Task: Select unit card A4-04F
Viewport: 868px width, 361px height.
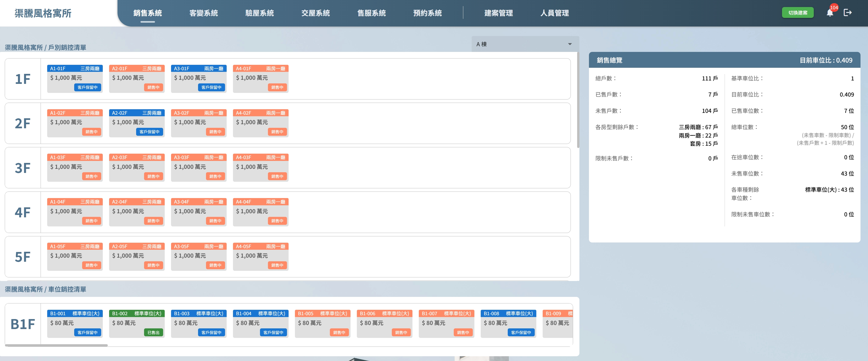Action: tap(260, 212)
